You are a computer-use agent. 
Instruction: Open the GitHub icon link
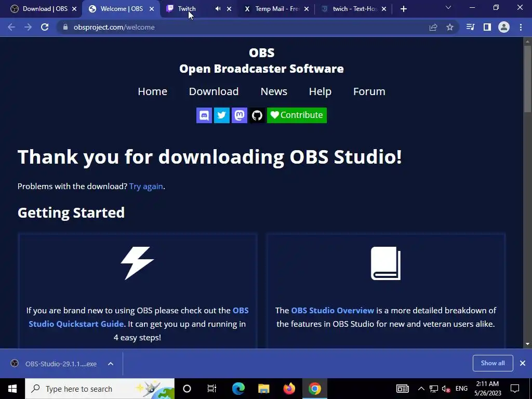coord(257,115)
